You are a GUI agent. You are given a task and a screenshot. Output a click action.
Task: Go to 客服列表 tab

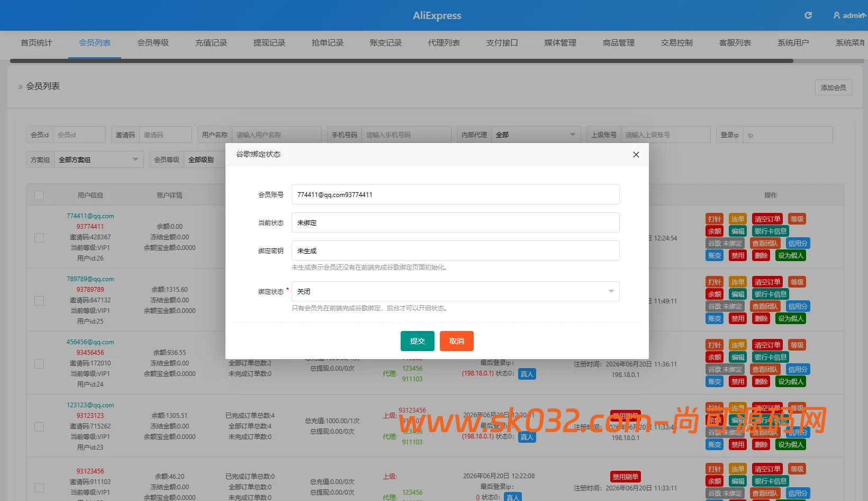click(x=735, y=43)
